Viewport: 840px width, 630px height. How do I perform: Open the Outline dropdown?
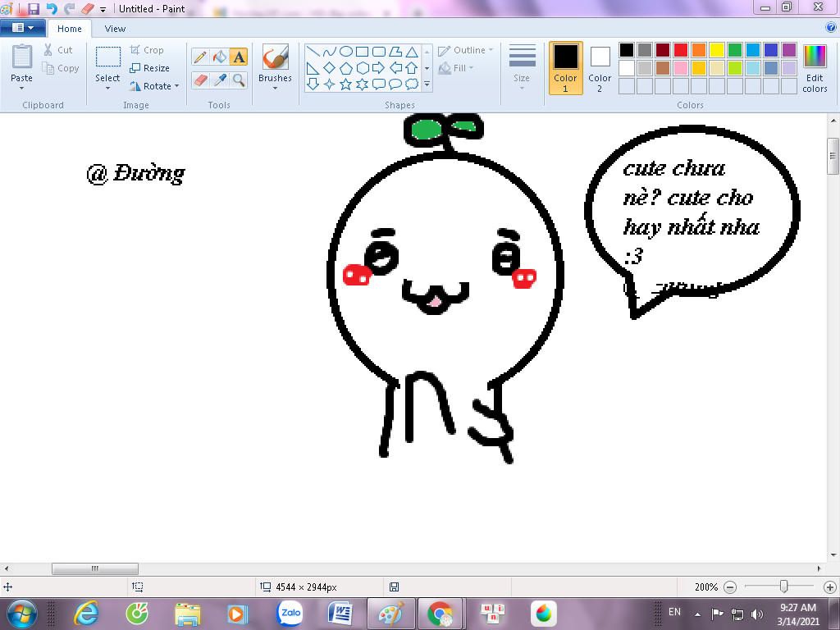point(466,50)
